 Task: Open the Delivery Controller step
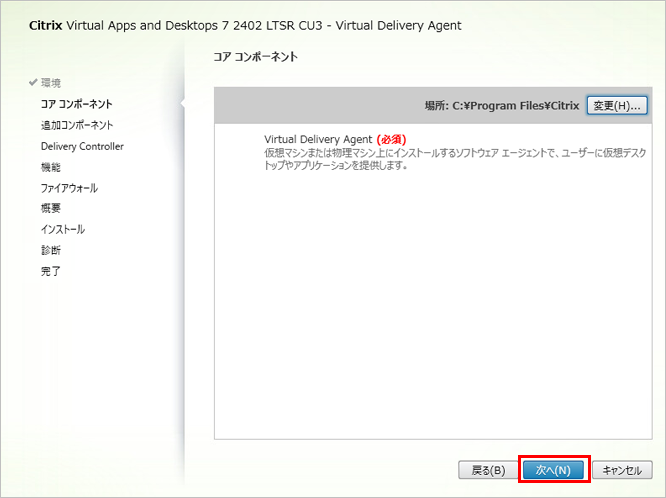coord(82,146)
